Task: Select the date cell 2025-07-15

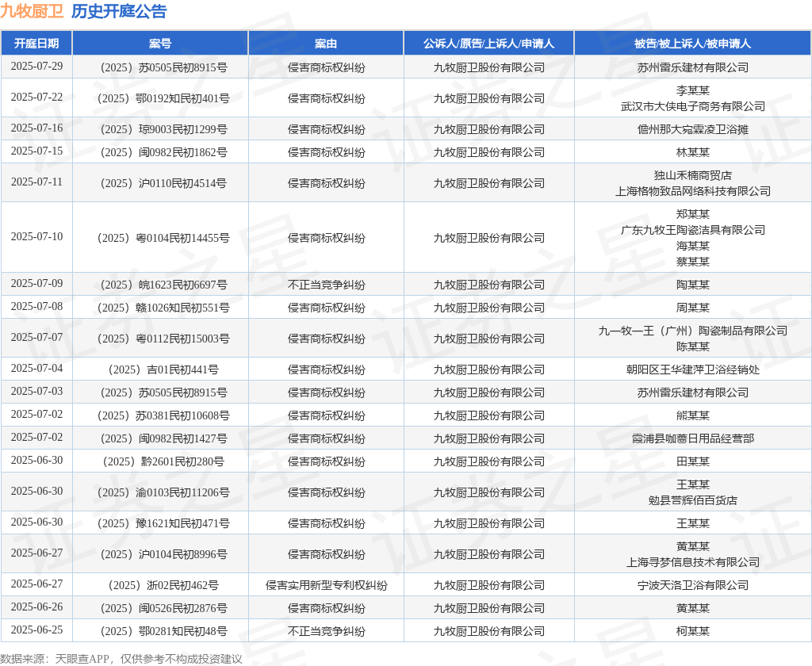Action: pyautogui.click(x=36, y=151)
